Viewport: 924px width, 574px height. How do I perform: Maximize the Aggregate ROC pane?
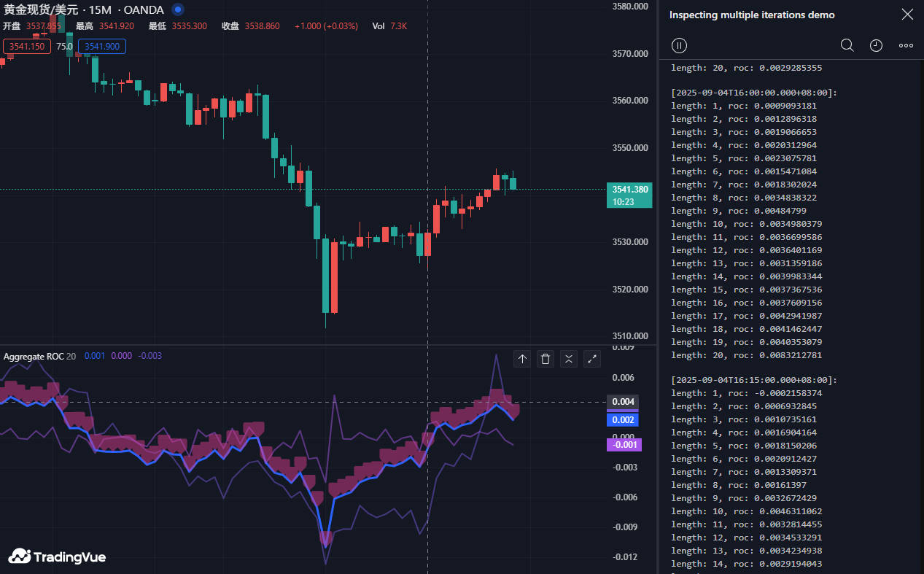coord(591,358)
